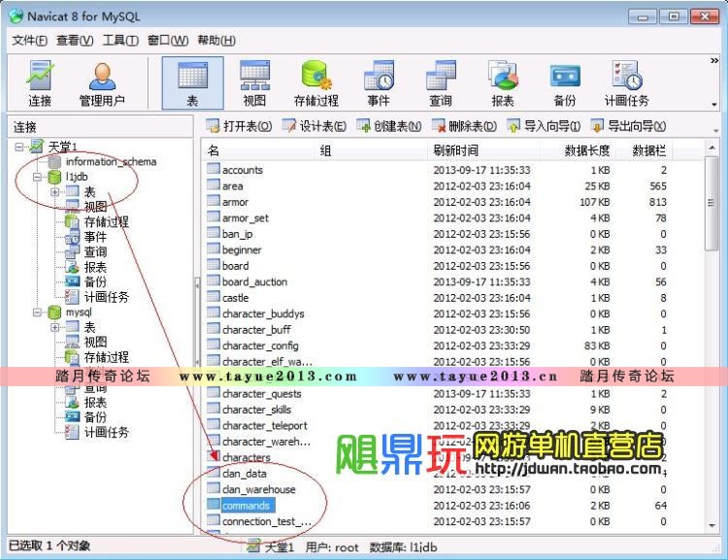The height and width of the screenshot is (560, 728).
Task: Open 备份 (Backup) toolbar icon
Action: pos(565,83)
